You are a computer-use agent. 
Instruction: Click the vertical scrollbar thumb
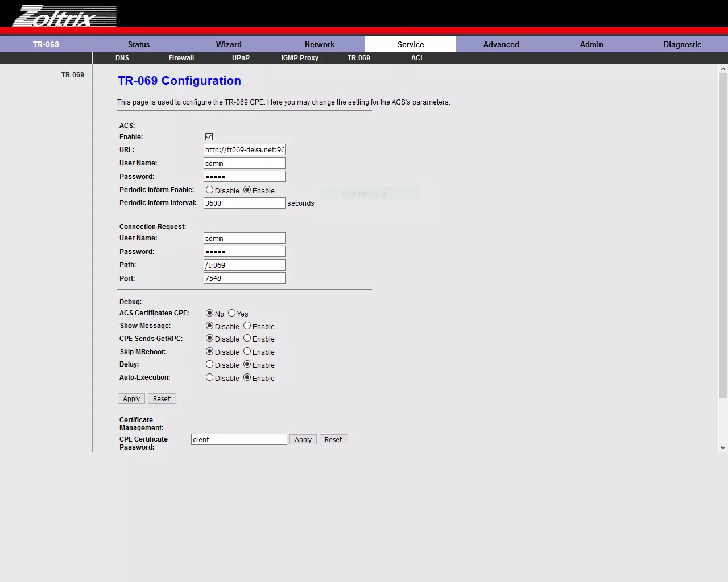click(x=723, y=235)
